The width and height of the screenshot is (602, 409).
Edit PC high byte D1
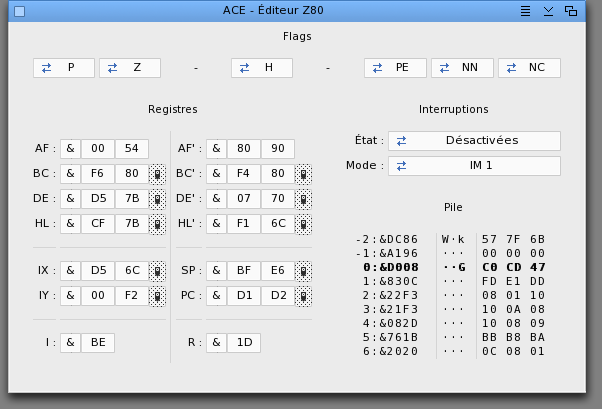tap(244, 296)
